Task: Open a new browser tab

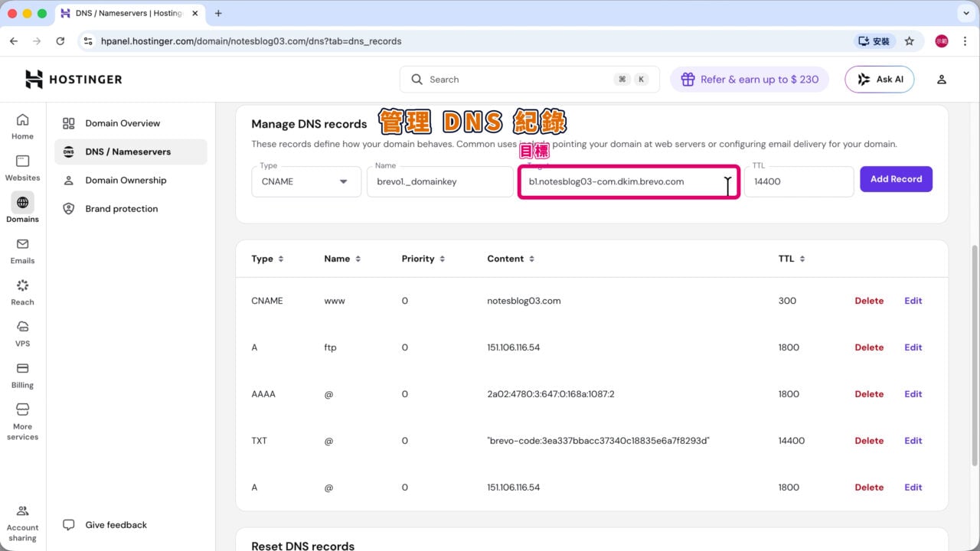Action: pyautogui.click(x=218, y=13)
